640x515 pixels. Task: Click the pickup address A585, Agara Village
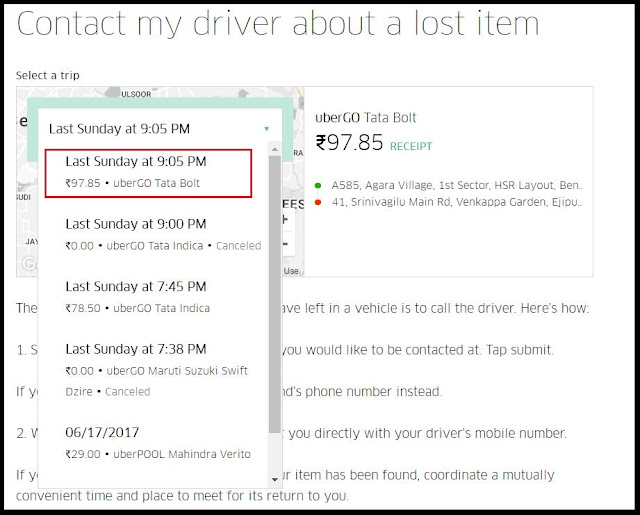click(457, 186)
